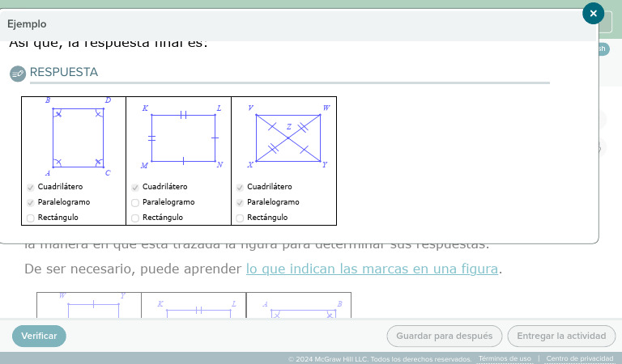Screen dimensions: 622x364
Task: Toggle Cuadrilátero checkbox under figure VWXY
Action: pos(240,188)
